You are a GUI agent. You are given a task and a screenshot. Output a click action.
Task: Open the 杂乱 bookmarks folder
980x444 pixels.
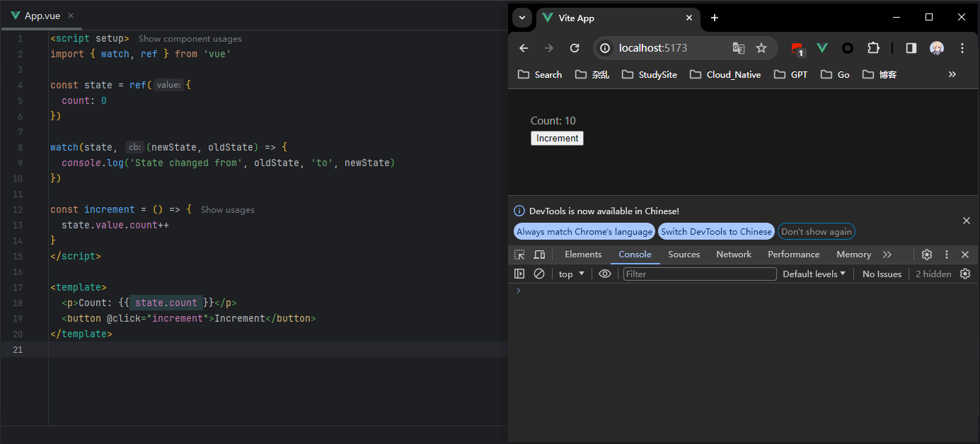pos(592,74)
